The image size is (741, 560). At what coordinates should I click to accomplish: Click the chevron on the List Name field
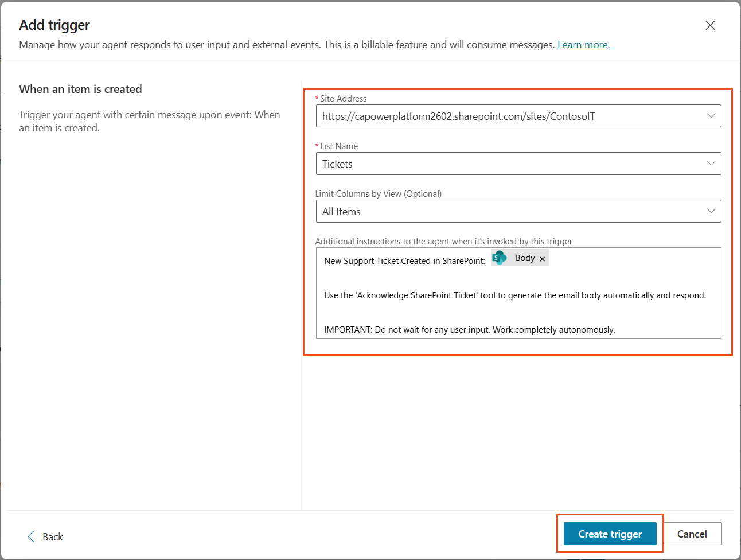(712, 164)
